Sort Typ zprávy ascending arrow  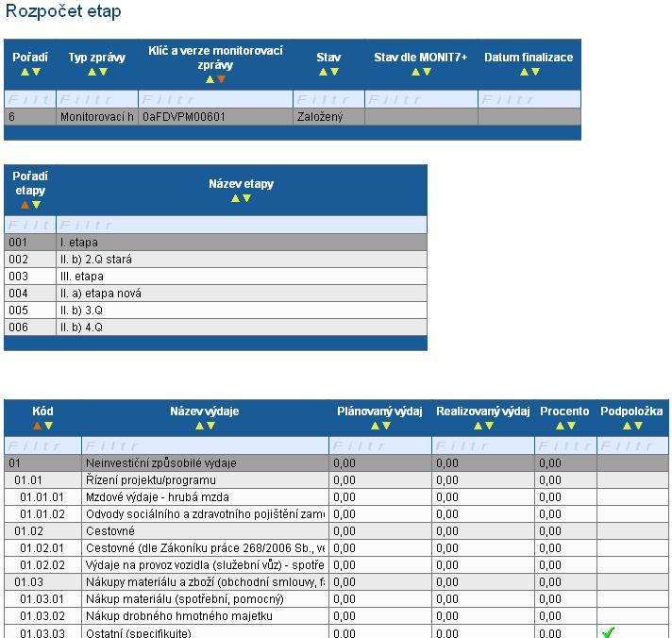[x=92, y=72]
